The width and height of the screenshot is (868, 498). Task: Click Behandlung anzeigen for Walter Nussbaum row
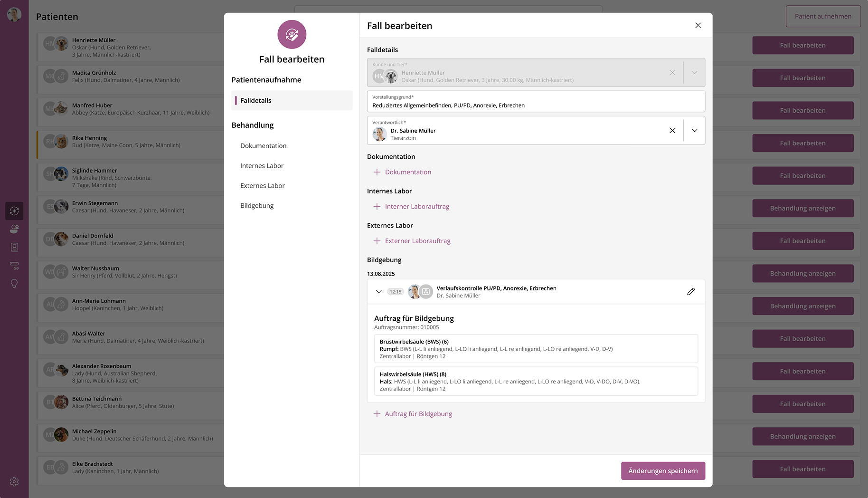pos(802,274)
